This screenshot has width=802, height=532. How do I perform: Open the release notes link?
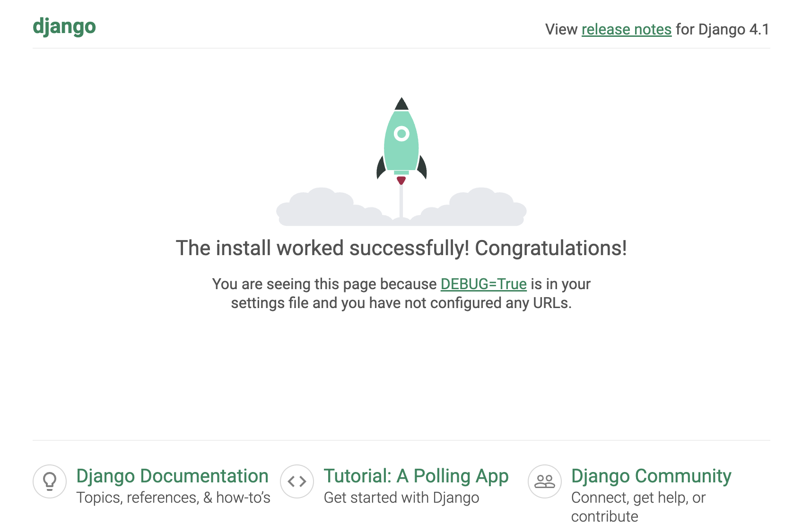click(x=626, y=29)
